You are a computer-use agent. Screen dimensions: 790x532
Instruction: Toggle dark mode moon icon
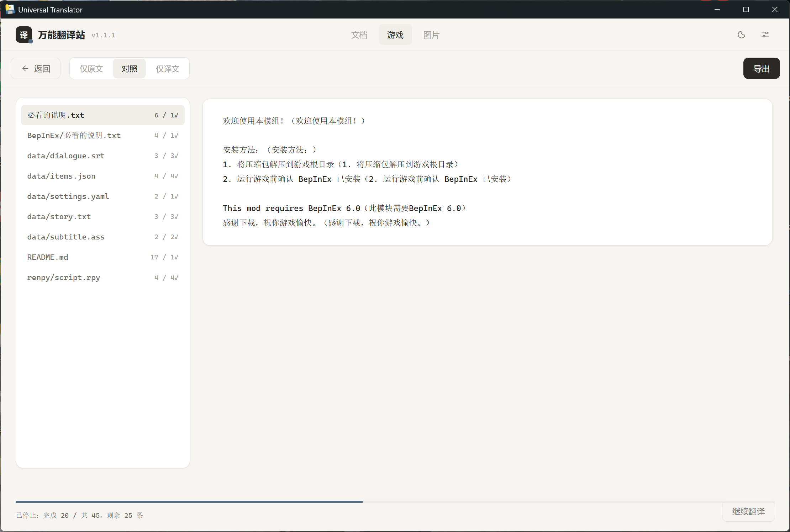click(x=742, y=35)
